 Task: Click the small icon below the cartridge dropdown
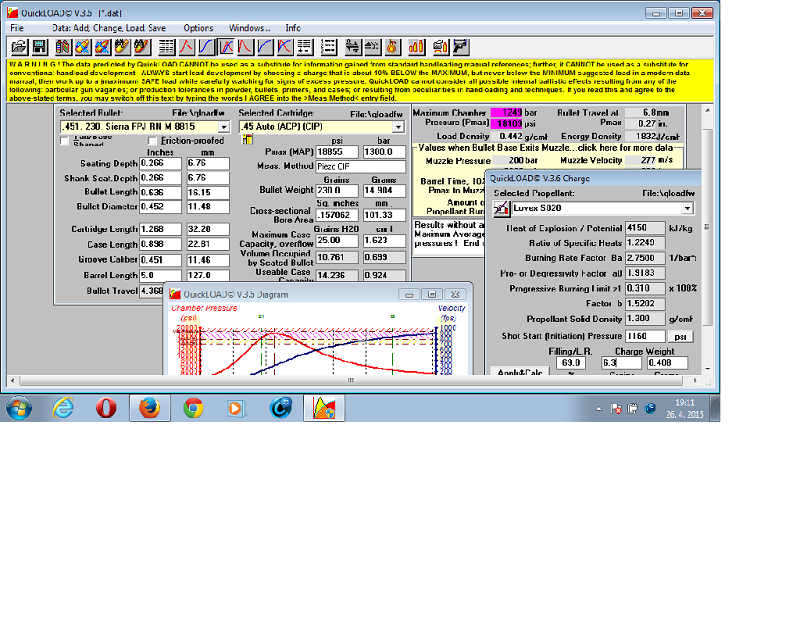pyautogui.click(x=247, y=139)
